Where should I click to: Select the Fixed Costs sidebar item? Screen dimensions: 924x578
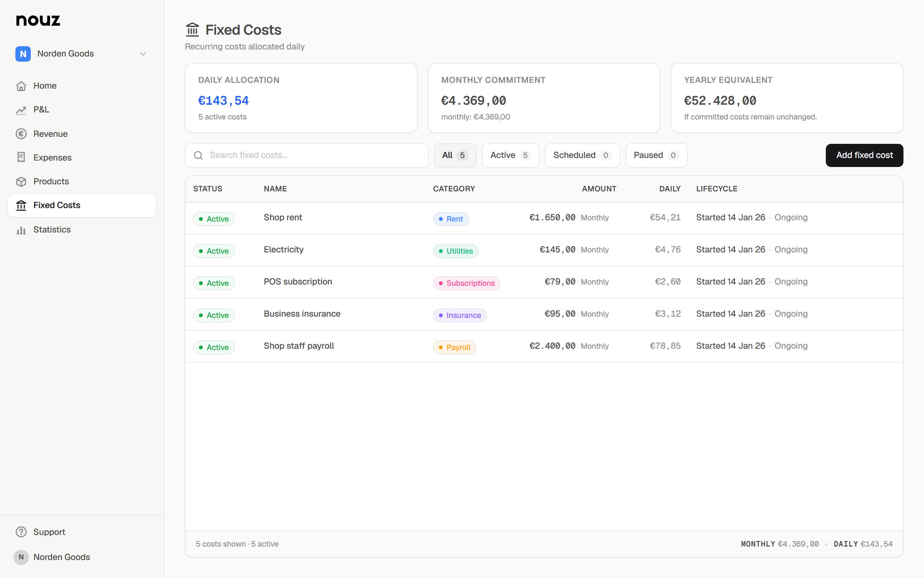click(x=82, y=206)
